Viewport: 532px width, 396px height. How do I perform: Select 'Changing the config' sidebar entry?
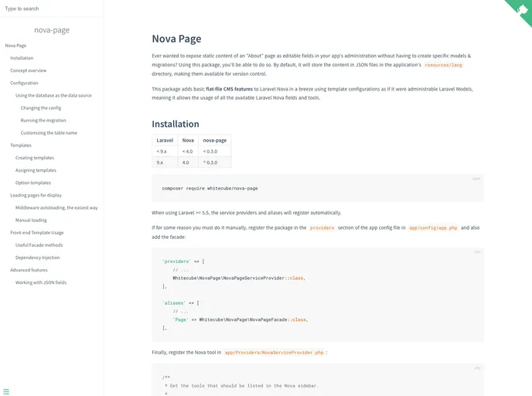point(41,108)
